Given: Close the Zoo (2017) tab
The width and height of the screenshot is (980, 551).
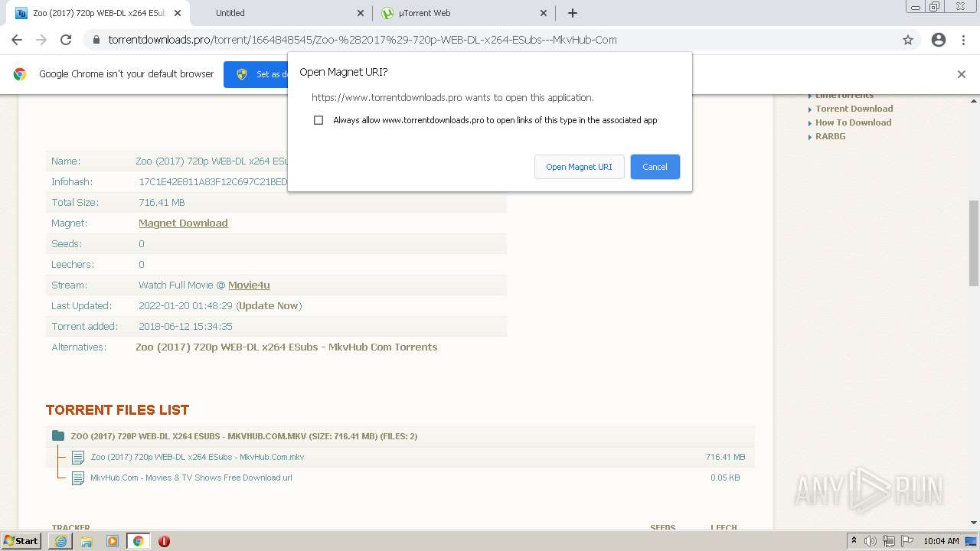Looking at the screenshot, I should point(178,13).
